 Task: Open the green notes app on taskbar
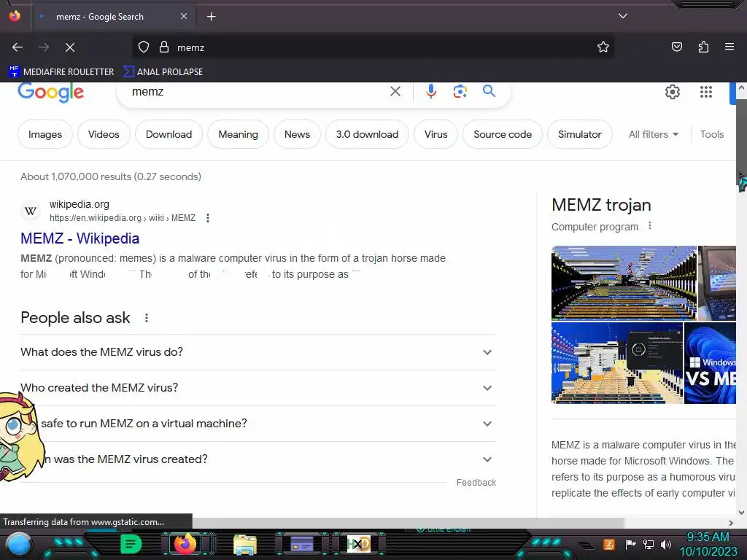[131, 544]
